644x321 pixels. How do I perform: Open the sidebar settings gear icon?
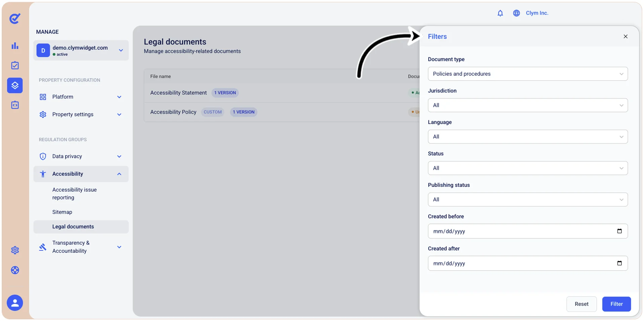15,250
